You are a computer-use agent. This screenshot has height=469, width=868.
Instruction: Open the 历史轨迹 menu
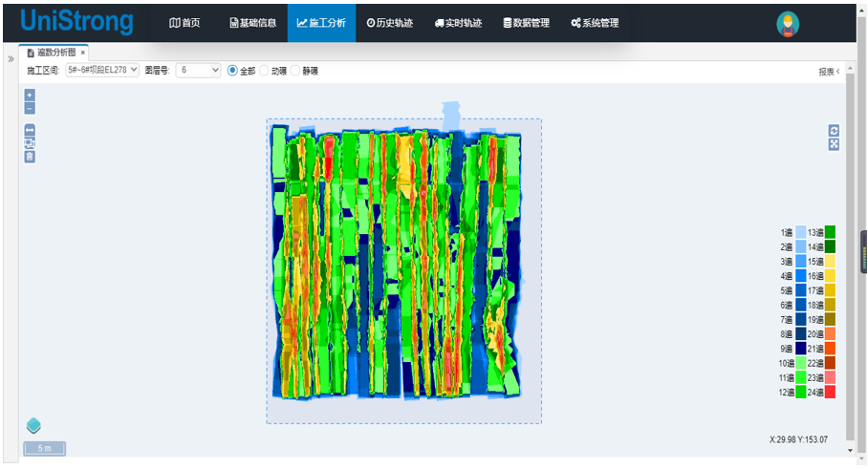click(389, 23)
